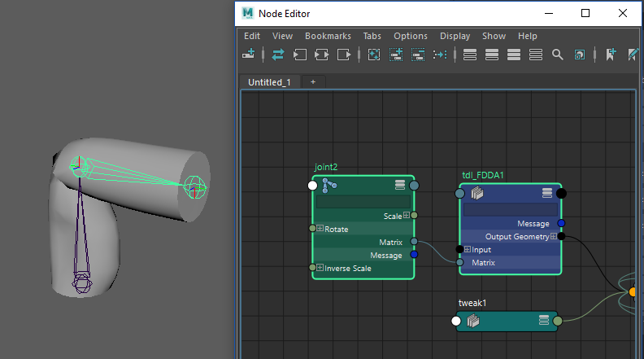The image size is (644, 359).
Task: Show output connections of selected node
Action: click(x=344, y=55)
